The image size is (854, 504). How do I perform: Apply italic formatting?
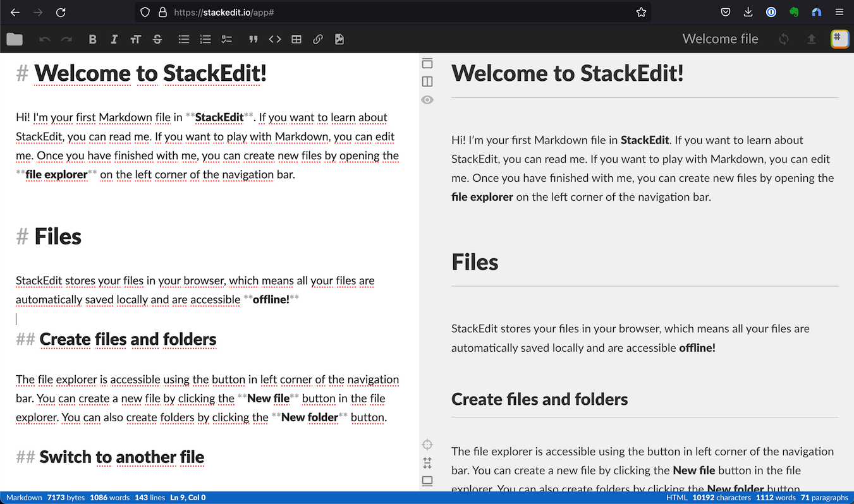pyautogui.click(x=114, y=39)
